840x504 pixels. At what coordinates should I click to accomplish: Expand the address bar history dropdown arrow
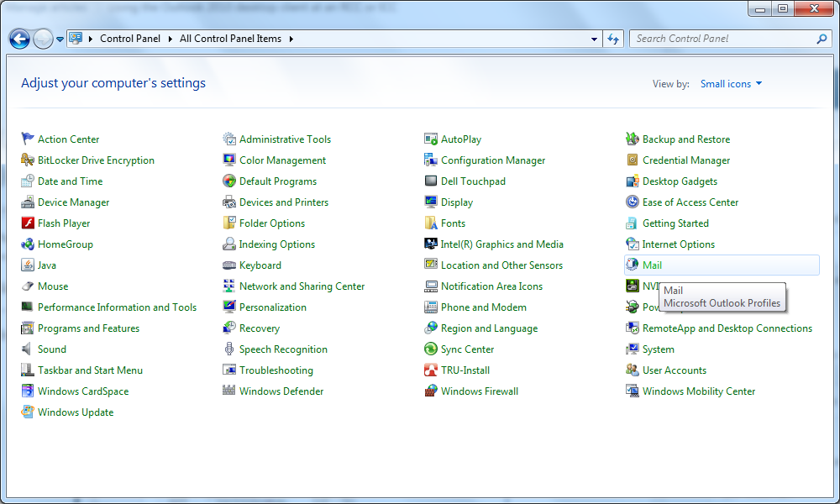tap(594, 39)
